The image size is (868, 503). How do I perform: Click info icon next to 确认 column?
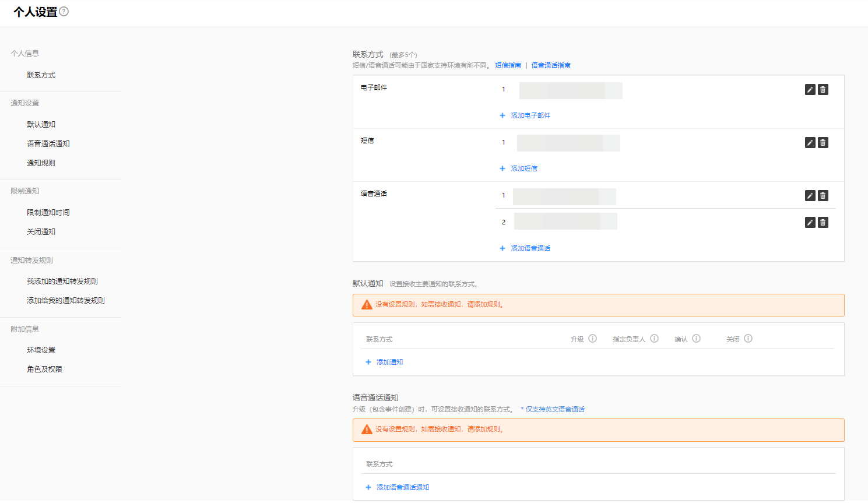click(696, 339)
